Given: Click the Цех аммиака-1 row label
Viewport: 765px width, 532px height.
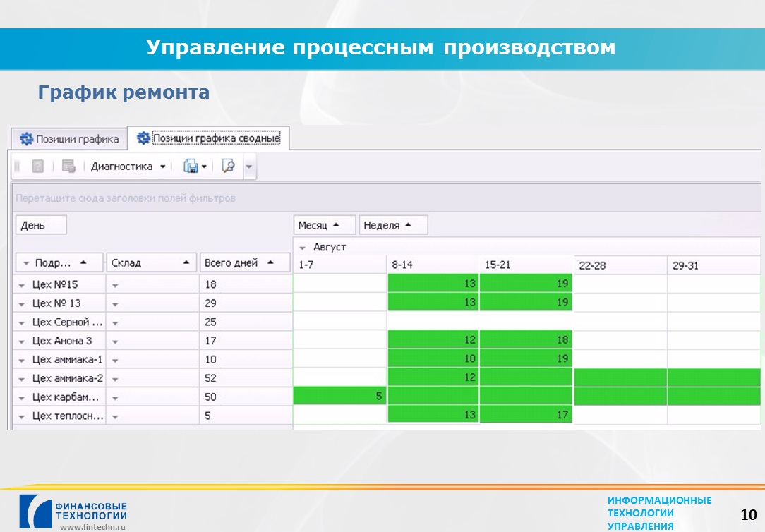Looking at the screenshot, I should point(67,359).
